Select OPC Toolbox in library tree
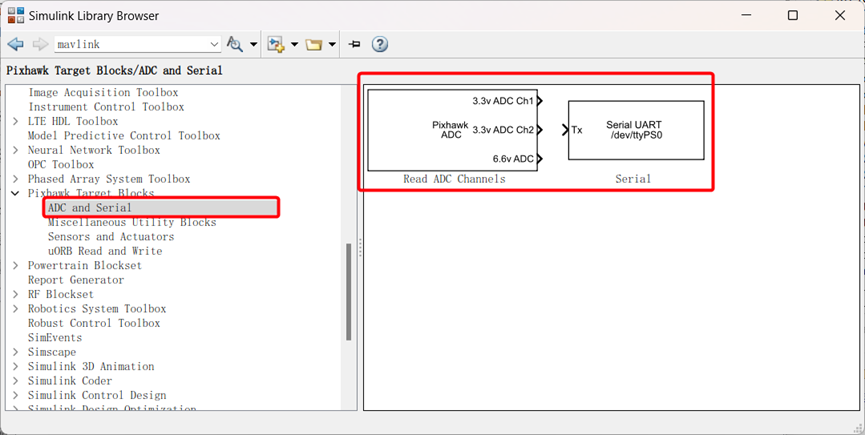This screenshot has width=865, height=435. tap(61, 164)
